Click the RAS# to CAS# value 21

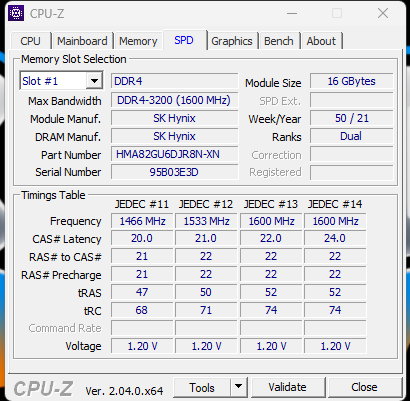click(x=142, y=256)
